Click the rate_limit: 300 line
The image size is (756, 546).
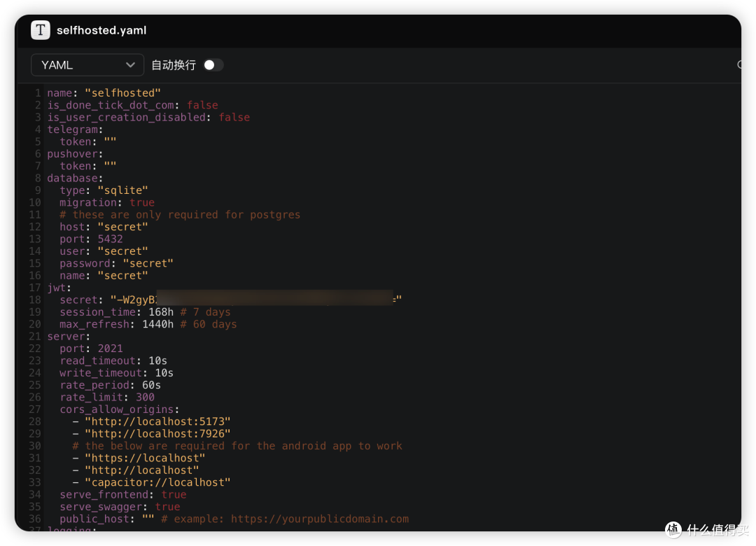pos(107,398)
